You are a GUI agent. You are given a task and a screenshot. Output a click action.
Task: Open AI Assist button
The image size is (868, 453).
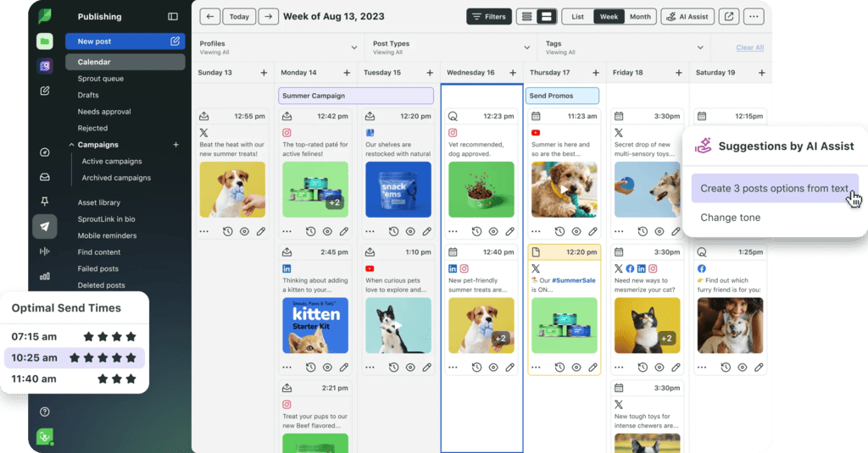tap(687, 17)
